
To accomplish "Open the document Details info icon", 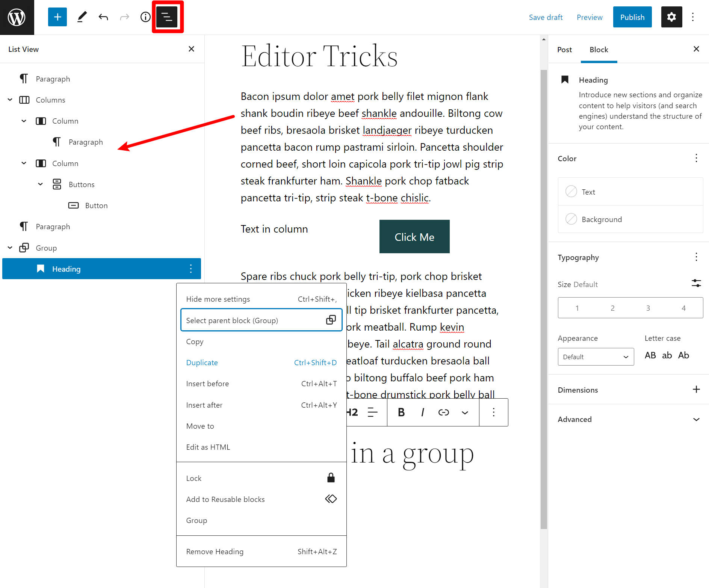I will pyautogui.click(x=145, y=17).
